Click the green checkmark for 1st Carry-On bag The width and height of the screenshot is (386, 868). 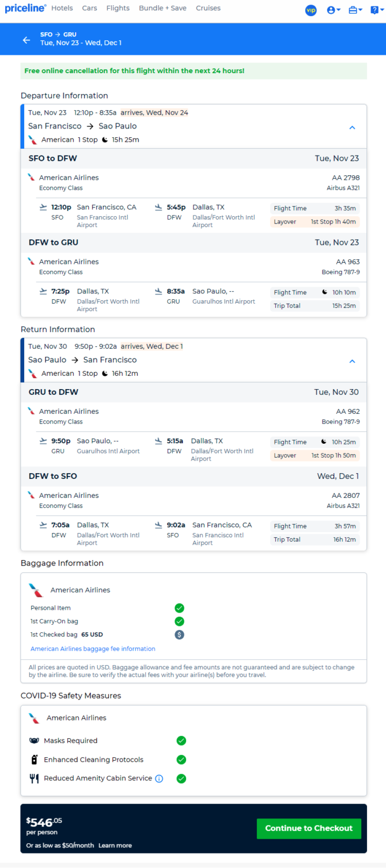tap(179, 621)
